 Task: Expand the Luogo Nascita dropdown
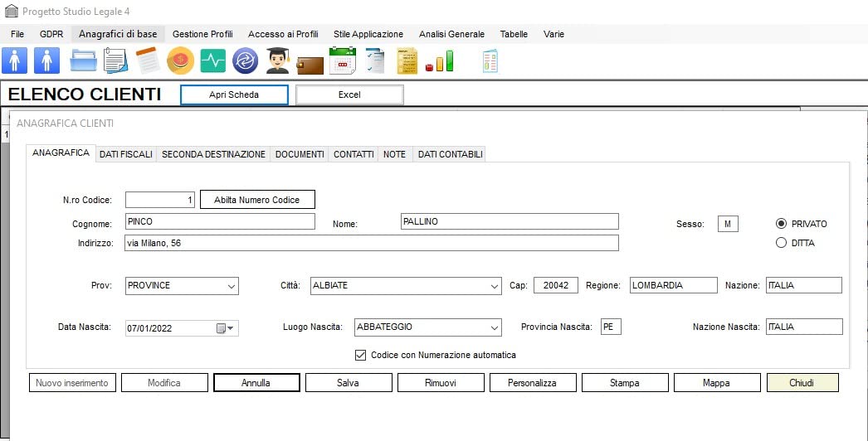[495, 327]
